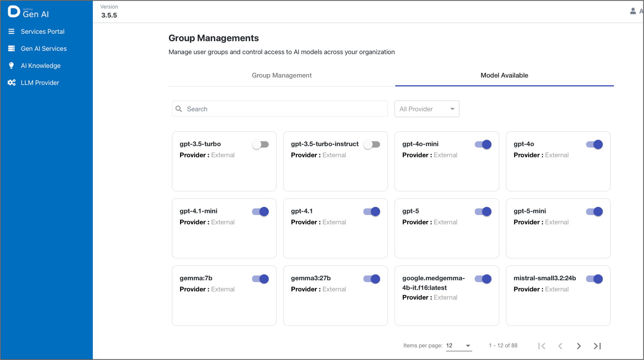Go to the previous page
The height and width of the screenshot is (360, 644).
[560, 346]
